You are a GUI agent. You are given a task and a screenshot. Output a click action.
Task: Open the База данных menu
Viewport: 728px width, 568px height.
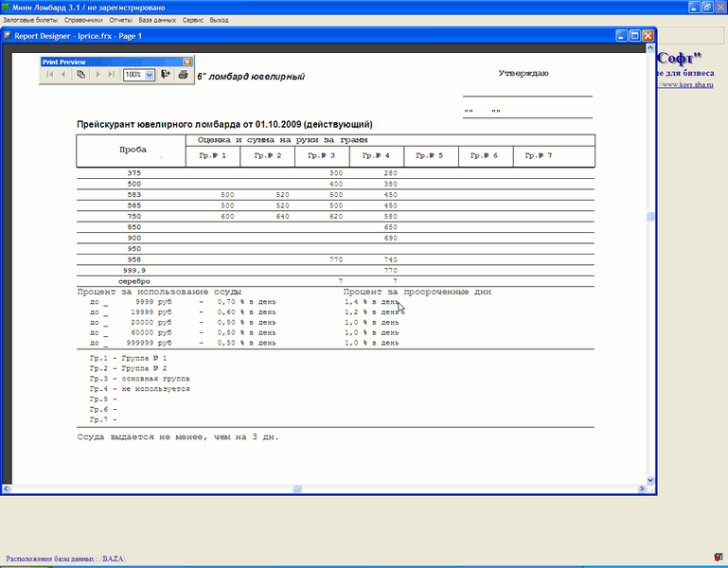[157, 20]
